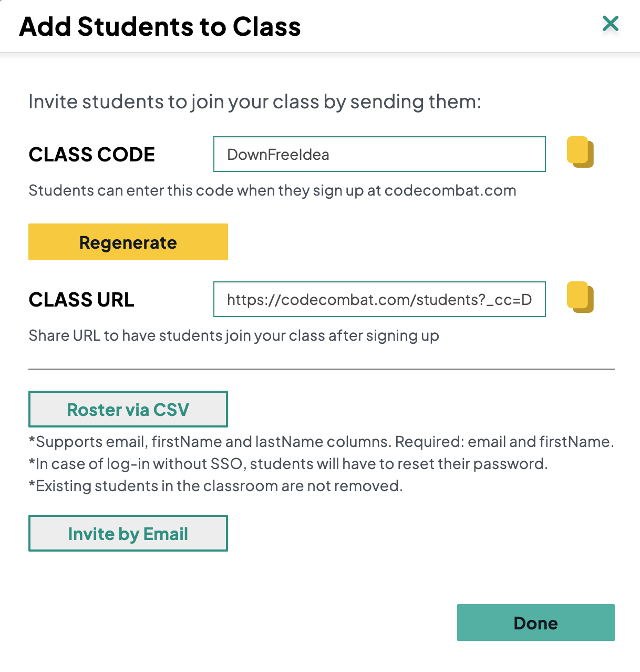
Task: Focus the class code field containing DownFreeIdea
Action: tap(379, 154)
